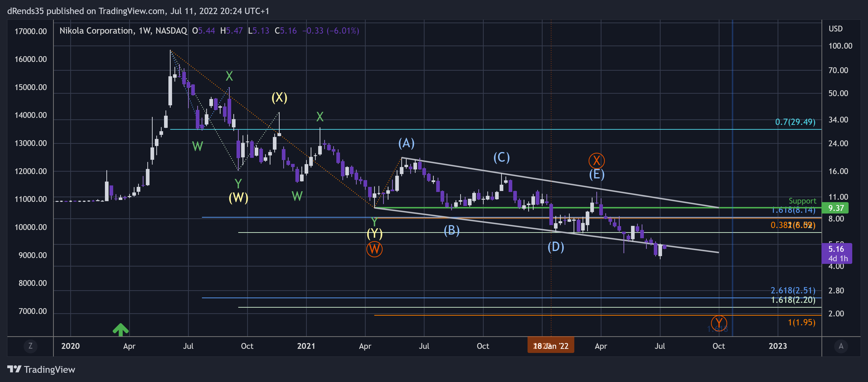Click the 2020 label on time axis
868x382 pixels.
71,346
